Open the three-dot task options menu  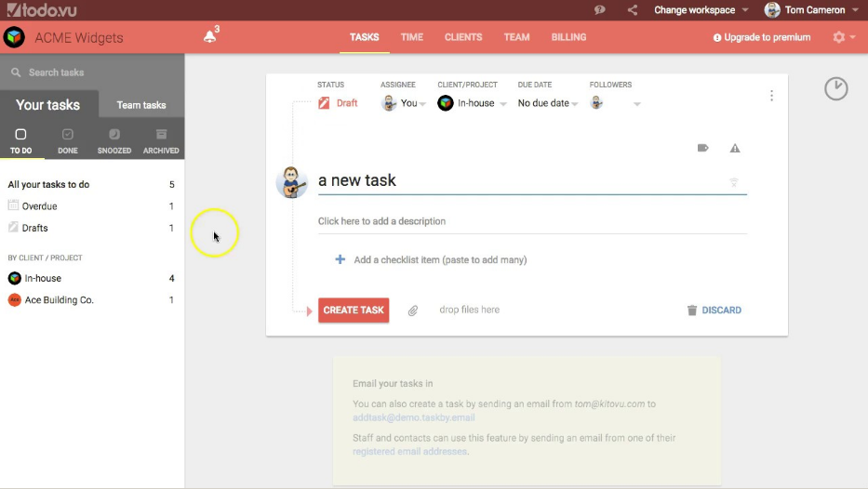771,96
